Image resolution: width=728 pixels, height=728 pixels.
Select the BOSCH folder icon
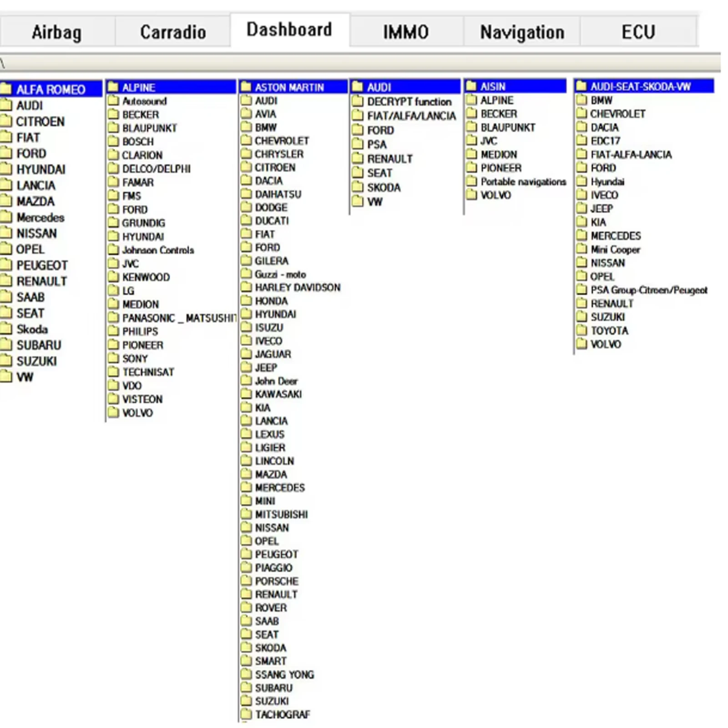coord(113,142)
